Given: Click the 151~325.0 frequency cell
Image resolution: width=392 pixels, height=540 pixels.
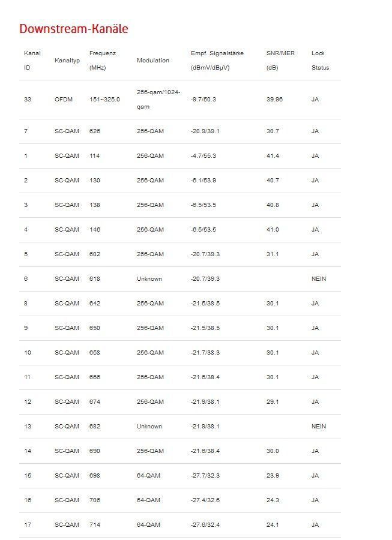Looking at the screenshot, I should pyautogui.click(x=104, y=100).
